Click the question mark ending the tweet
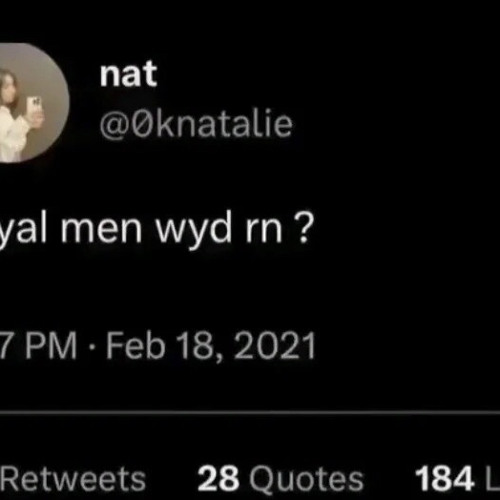The height and width of the screenshot is (500, 500). click(x=304, y=229)
